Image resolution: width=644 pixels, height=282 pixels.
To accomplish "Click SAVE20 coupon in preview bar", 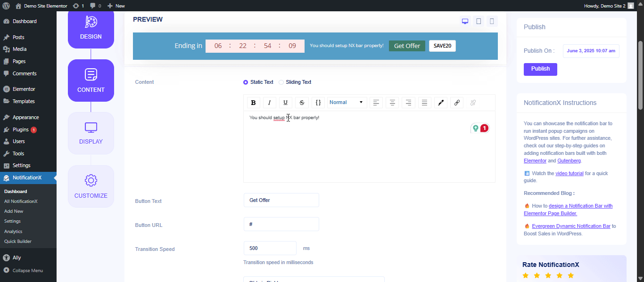I will click(x=442, y=46).
